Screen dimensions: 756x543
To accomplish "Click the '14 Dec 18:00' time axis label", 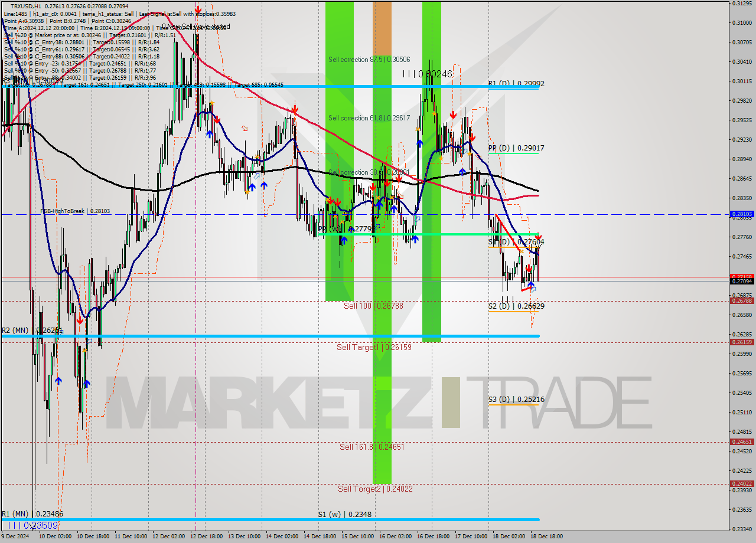I will point(320,537).
